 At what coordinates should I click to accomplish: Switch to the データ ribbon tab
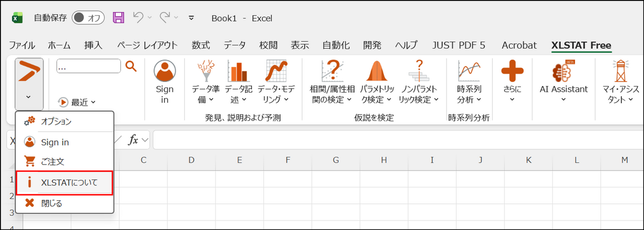click(234, 45)
